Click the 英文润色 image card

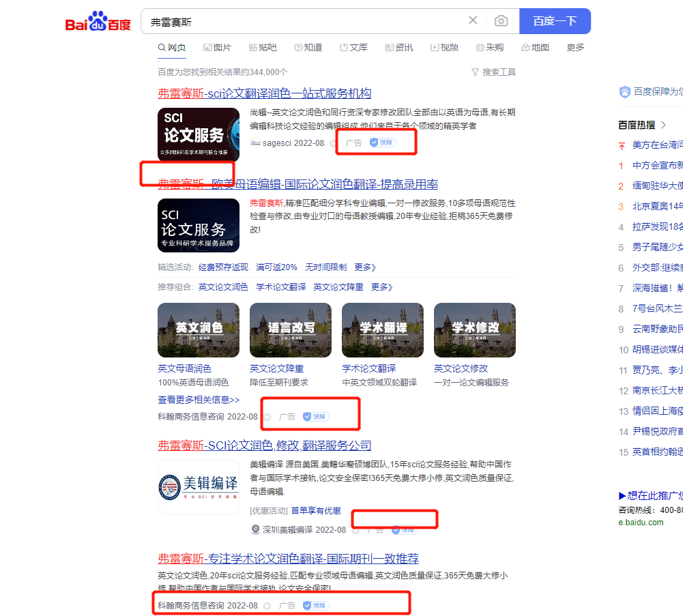[198, 330]
